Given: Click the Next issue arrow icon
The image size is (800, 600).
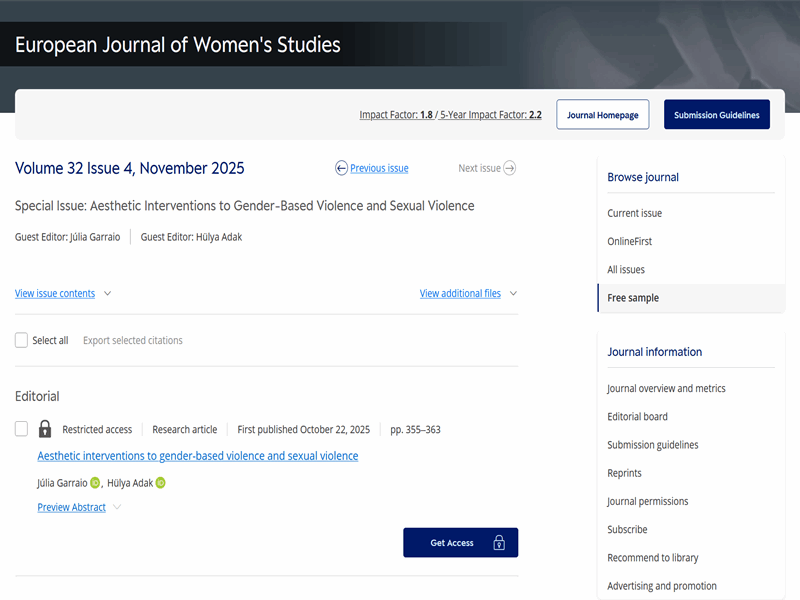Looking at the screenshot, I should [x=510, y=168].
